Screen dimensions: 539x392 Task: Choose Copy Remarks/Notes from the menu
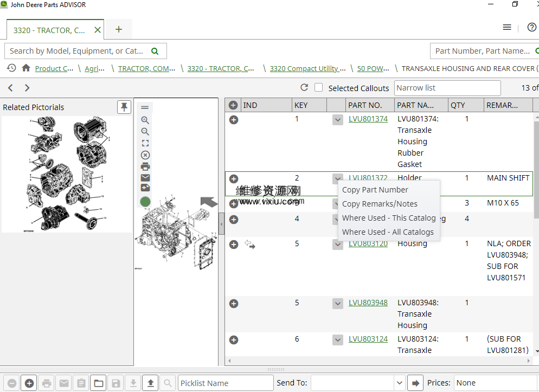[x=380, y=204]
